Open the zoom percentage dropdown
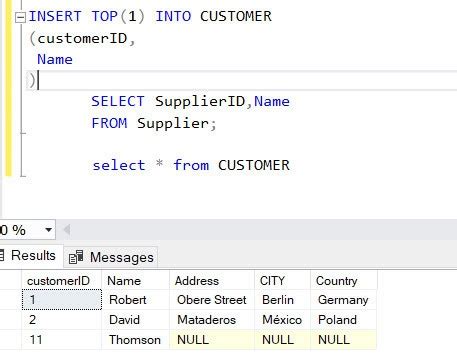457x364 pixels. [x=48, y=230]
